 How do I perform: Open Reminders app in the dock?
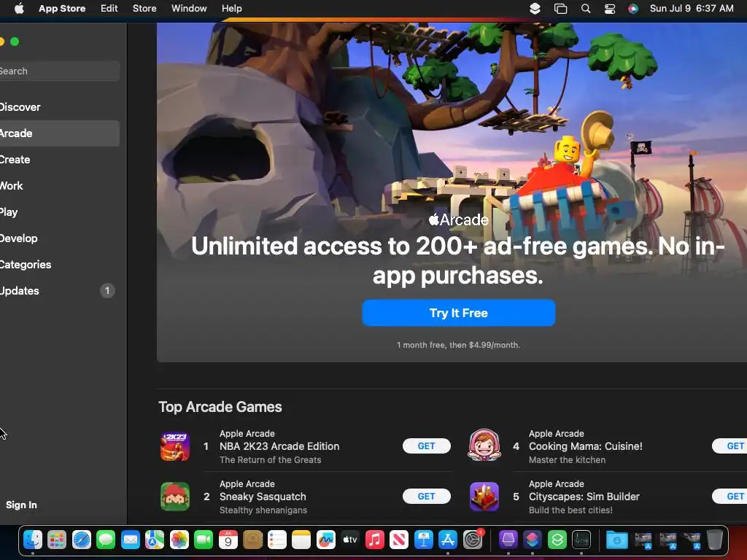tap(276, 540)
